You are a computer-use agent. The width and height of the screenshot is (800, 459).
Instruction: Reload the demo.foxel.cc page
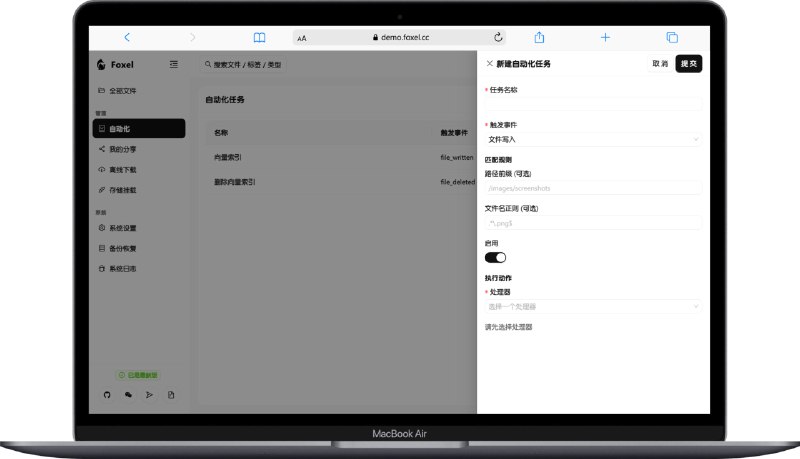pyautogui.click(x=498, y=37)
